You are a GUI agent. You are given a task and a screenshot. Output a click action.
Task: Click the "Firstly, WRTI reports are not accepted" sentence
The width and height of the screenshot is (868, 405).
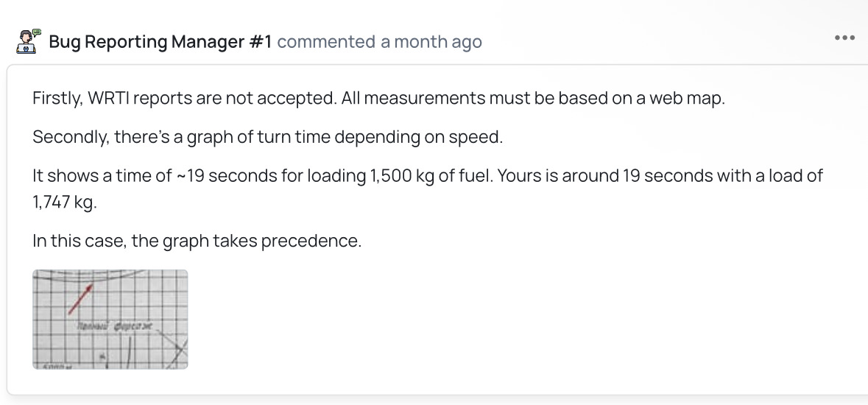click(184, 99)
